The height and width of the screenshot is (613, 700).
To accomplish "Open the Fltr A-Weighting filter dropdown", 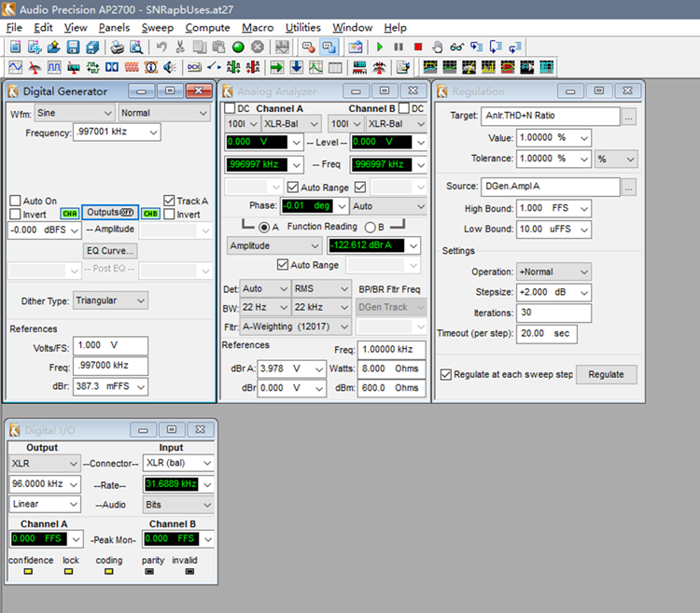I will 296,327.
